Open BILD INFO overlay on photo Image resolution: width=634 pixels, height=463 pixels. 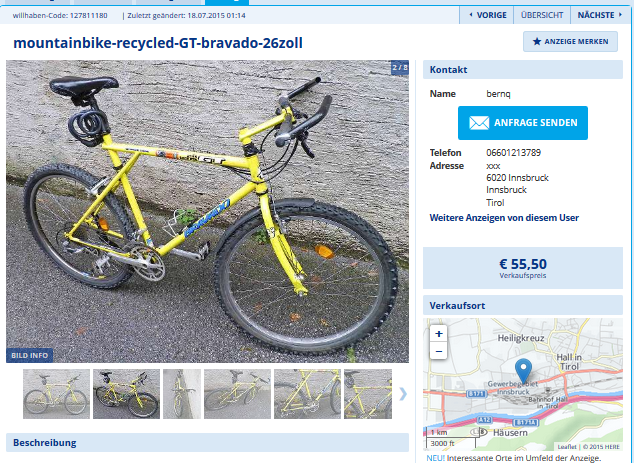point(29,355)
